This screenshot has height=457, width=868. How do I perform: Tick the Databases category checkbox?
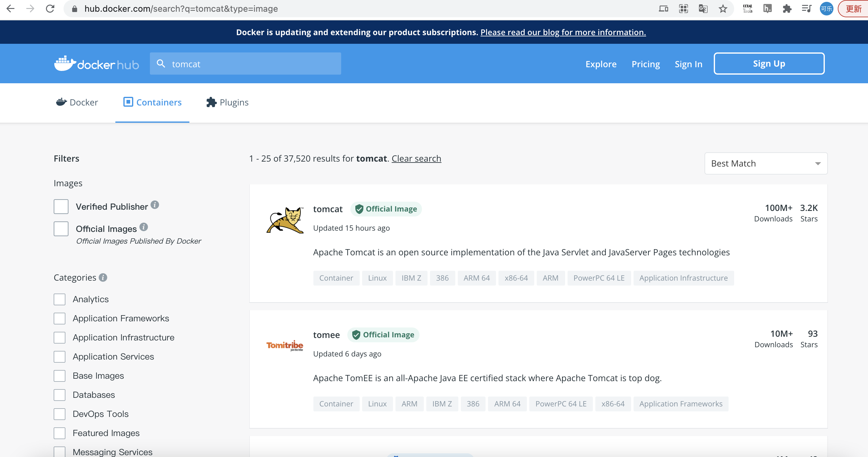click(60, 395)
